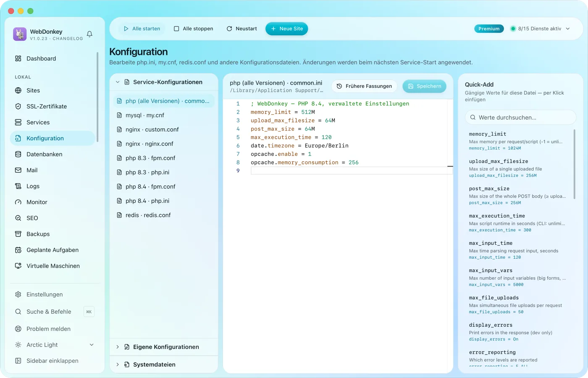Screen dimensions: 588x378
Task: Open Geplante Aufgaben calendar icon
Action: coord(18,250)
